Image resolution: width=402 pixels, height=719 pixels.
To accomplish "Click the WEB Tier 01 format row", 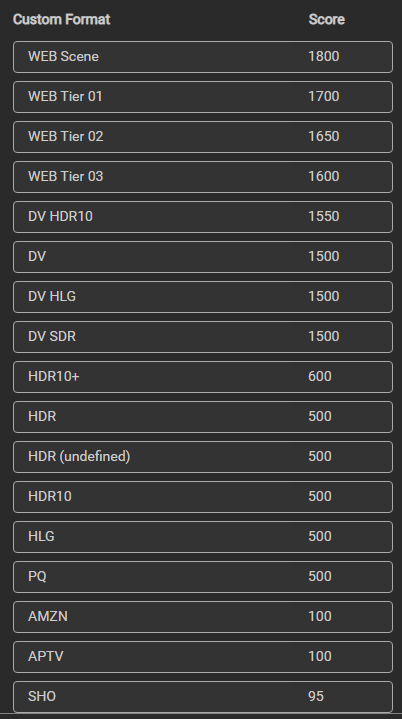I will (203, 97).
